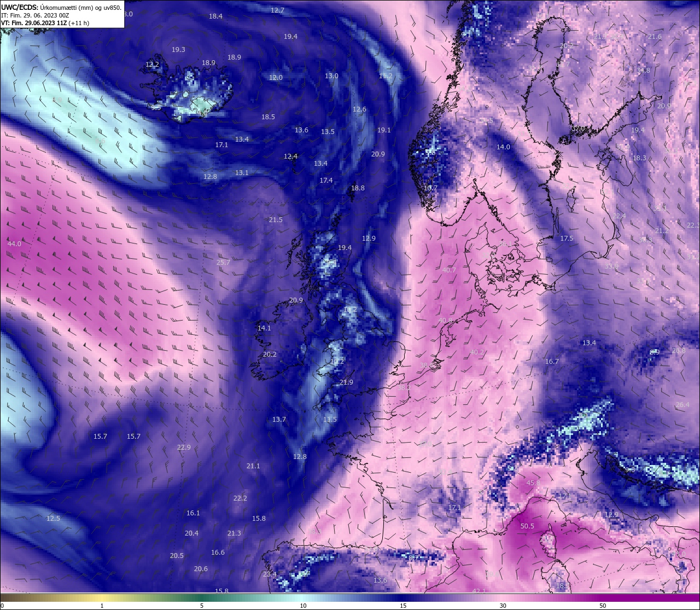This screenshot has width=700, height=610.
Task: Click the 20.4 value off northwest Spain
Action: coord(191,533)
